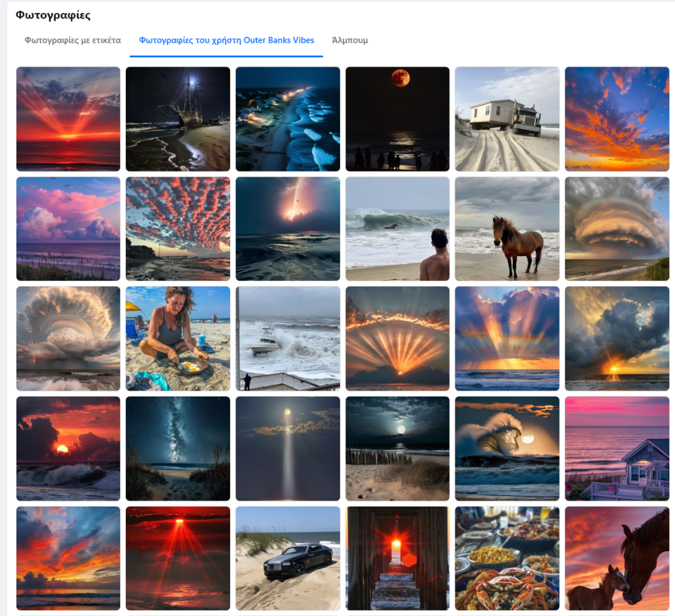Image resolution: width=675 pixels, height=616 pixels.
Task: View the orange and blue fiery clouds photo
Action: (617, 119)
